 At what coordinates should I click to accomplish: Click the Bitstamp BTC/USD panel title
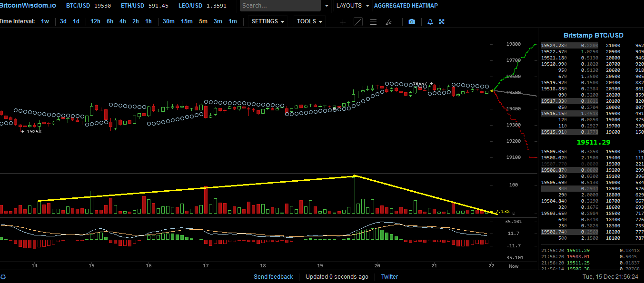[x=593, y=35]
